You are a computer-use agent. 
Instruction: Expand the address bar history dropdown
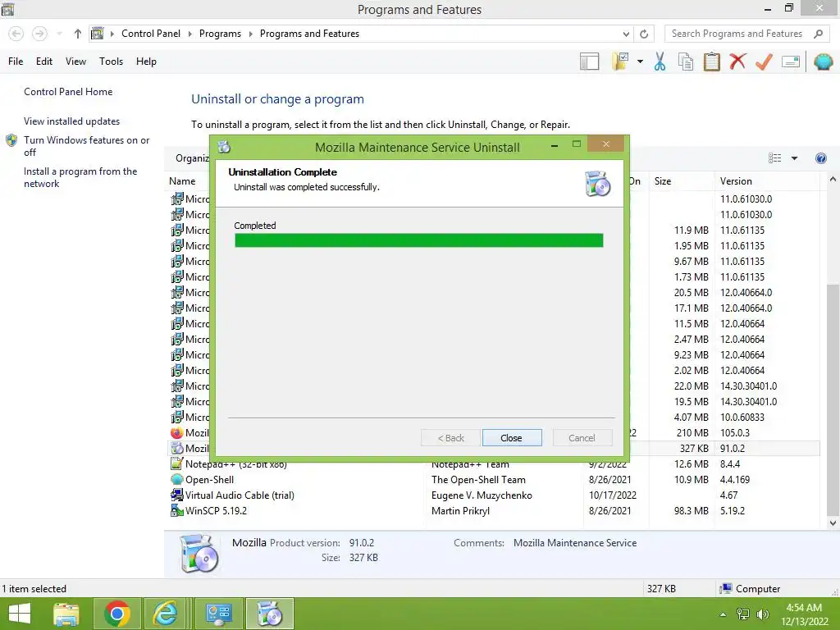click(626, 34)
